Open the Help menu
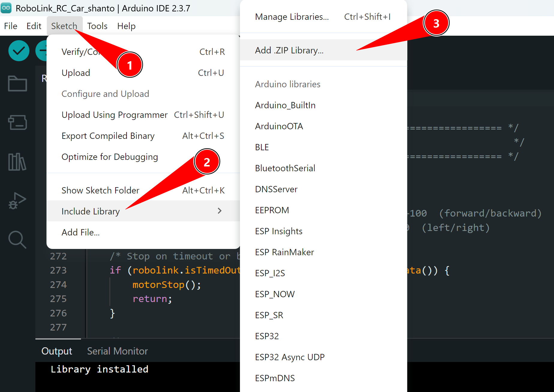554x392 pixels. pos(126,26)
